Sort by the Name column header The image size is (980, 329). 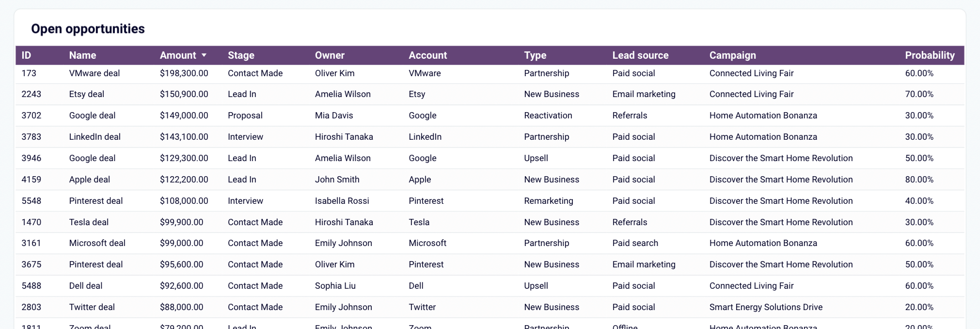point(82,55)
